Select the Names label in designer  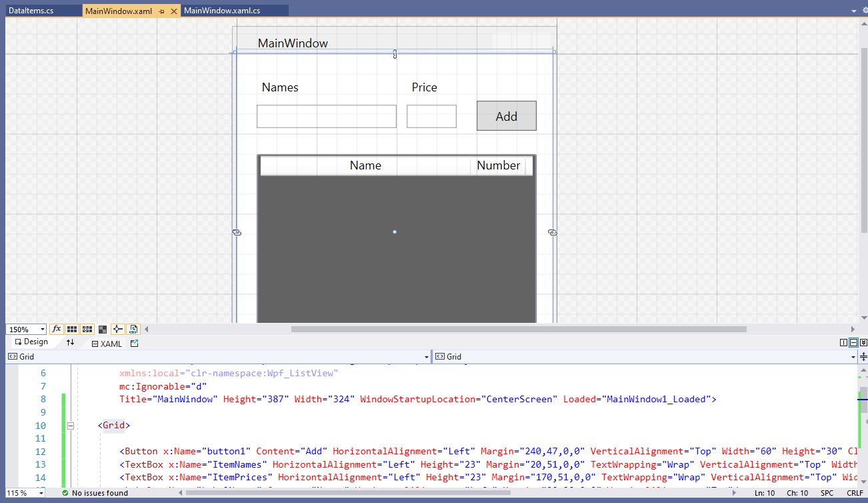click(x=280, y=87)
